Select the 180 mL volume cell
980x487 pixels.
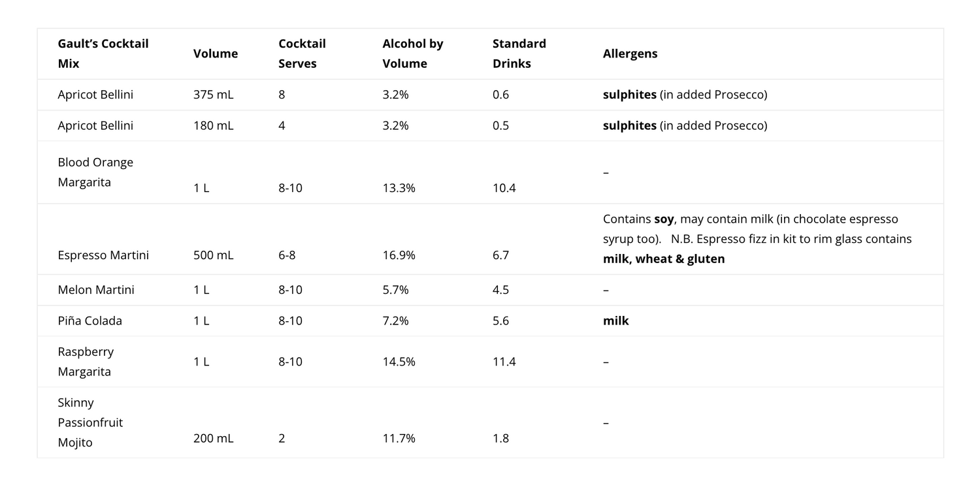pos(213,125)
